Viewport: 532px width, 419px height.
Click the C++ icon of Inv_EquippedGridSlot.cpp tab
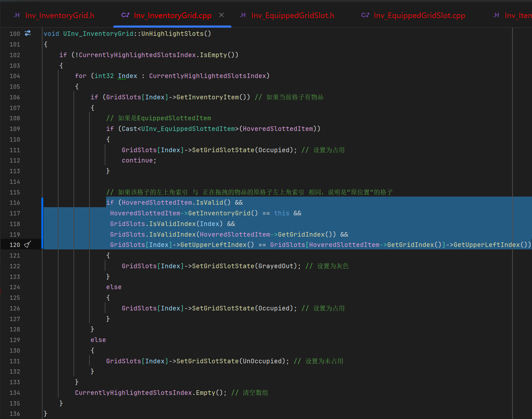click(365, 15)
